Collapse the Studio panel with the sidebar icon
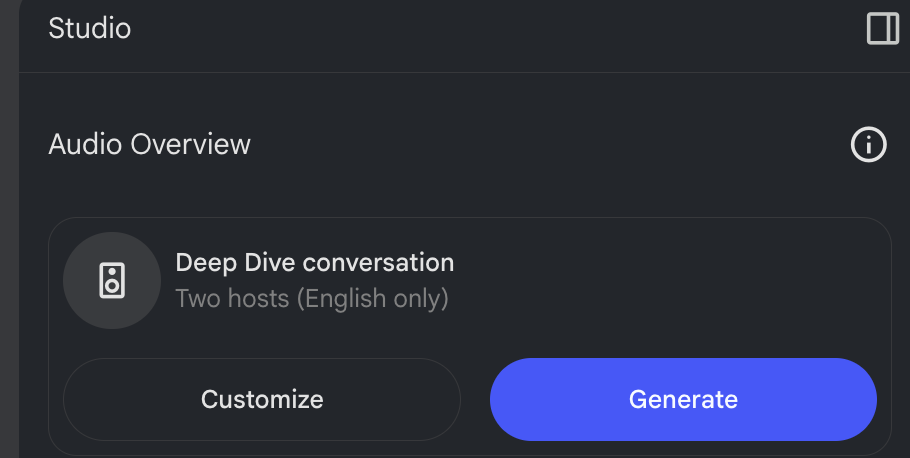Image resolution: width=910 pixels, height=458 pixels. click(x=883, y=28)
